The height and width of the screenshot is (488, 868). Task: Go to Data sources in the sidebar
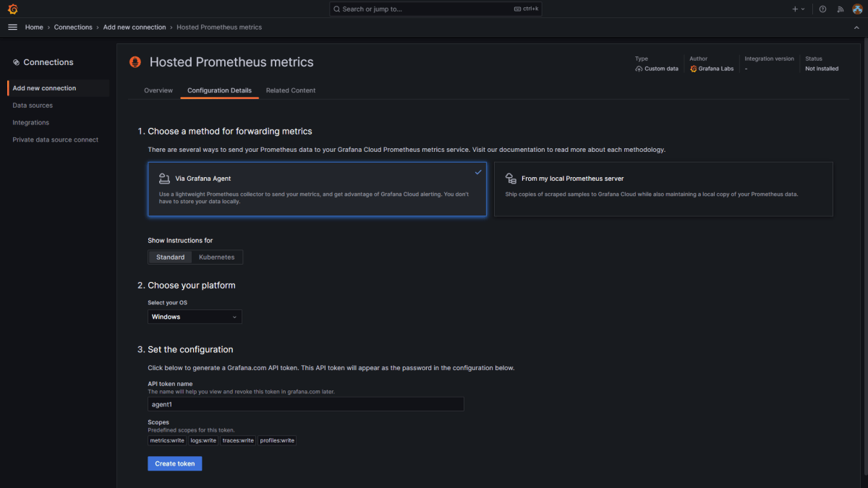tap(31, 105)
